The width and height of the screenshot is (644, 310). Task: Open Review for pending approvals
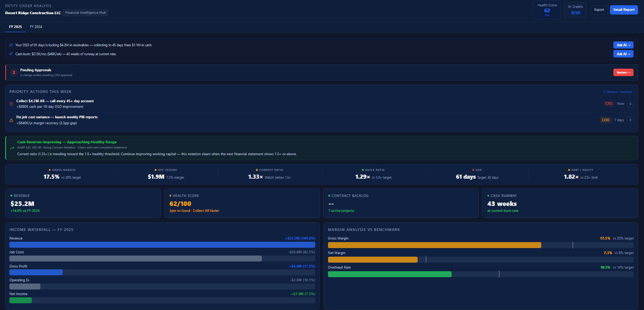point(623,72)
